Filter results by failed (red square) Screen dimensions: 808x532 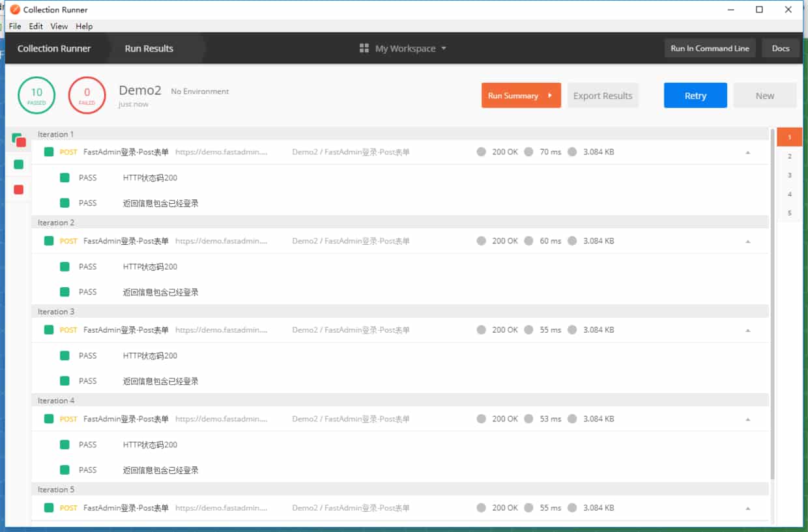(18, 189)
